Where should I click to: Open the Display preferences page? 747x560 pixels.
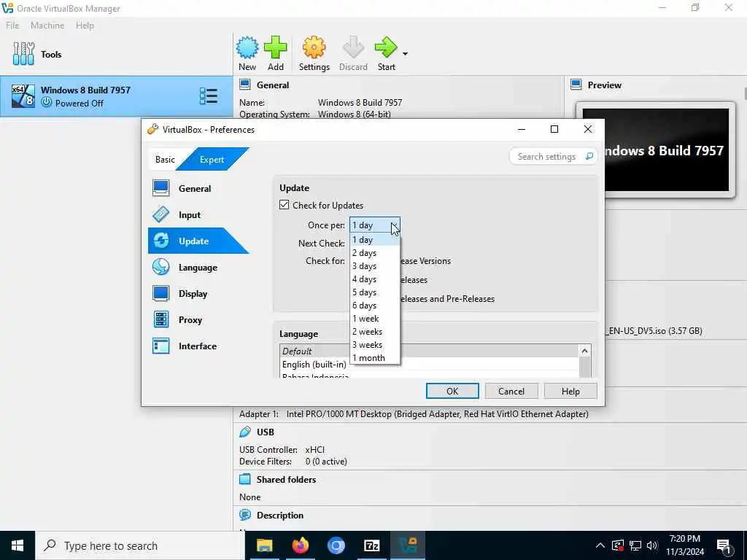[193, 293]
